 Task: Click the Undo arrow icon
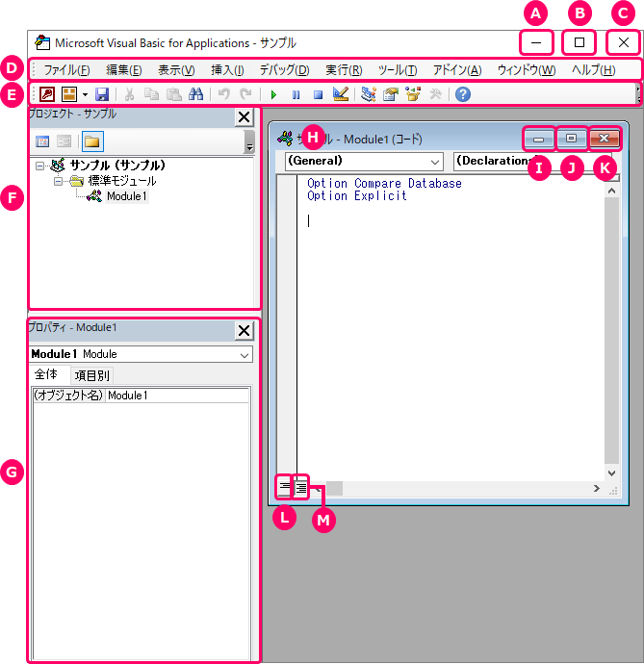coord(223,93)
